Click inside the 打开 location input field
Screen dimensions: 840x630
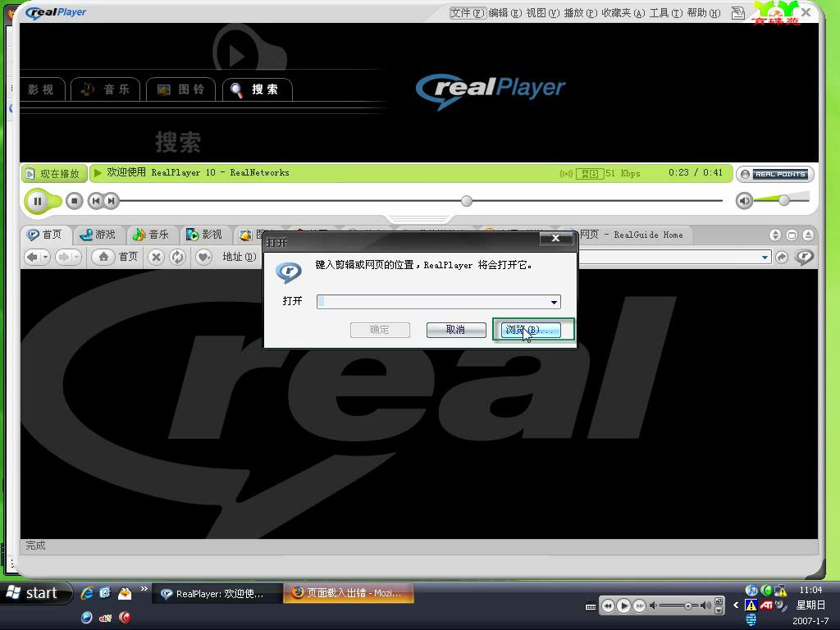[431, 302]
